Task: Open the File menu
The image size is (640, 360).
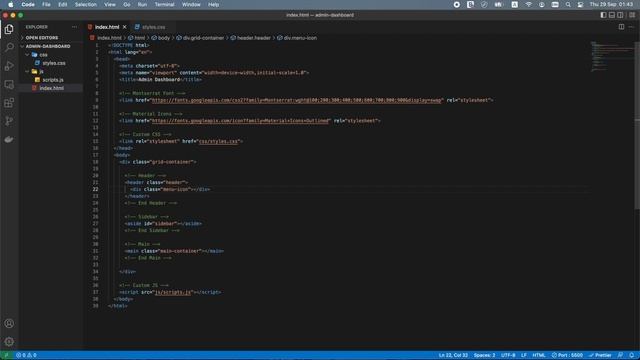Action: click(46, 4)
